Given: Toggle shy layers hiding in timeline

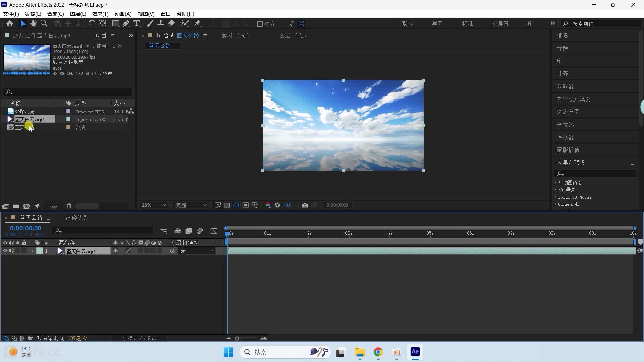Looking at the screenshot, I should point(178,231).
